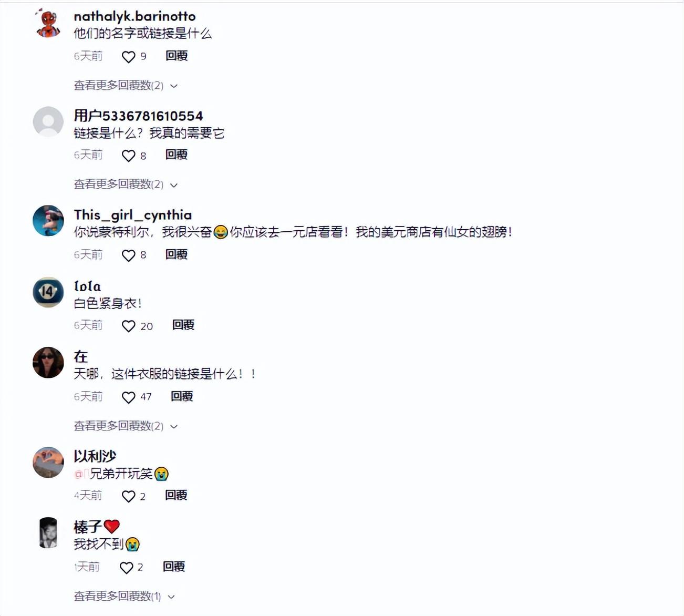Viewport: 684px width, 616px height.
Task: Like 榛子's 我找不到 comment
Action: [126, 568]
